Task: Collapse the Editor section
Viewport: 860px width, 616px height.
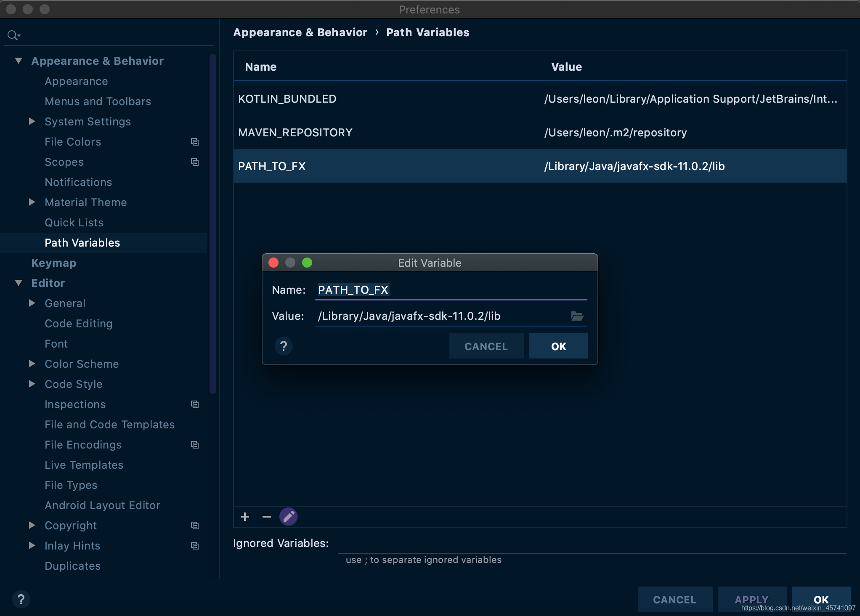Action: [x=19, y=283]
